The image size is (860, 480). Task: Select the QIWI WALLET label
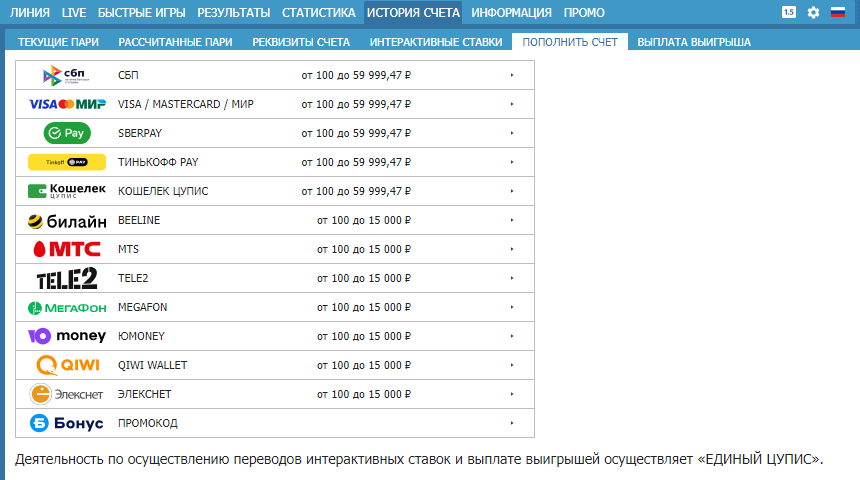tap(152, 365)
